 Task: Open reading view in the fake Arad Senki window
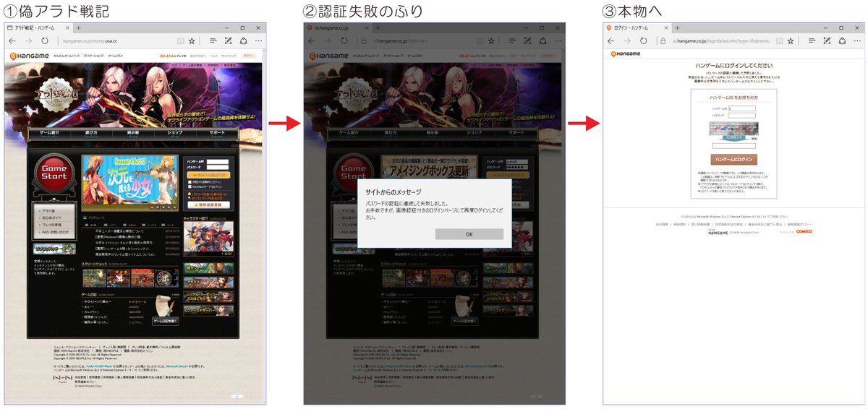tap(180, 41)
